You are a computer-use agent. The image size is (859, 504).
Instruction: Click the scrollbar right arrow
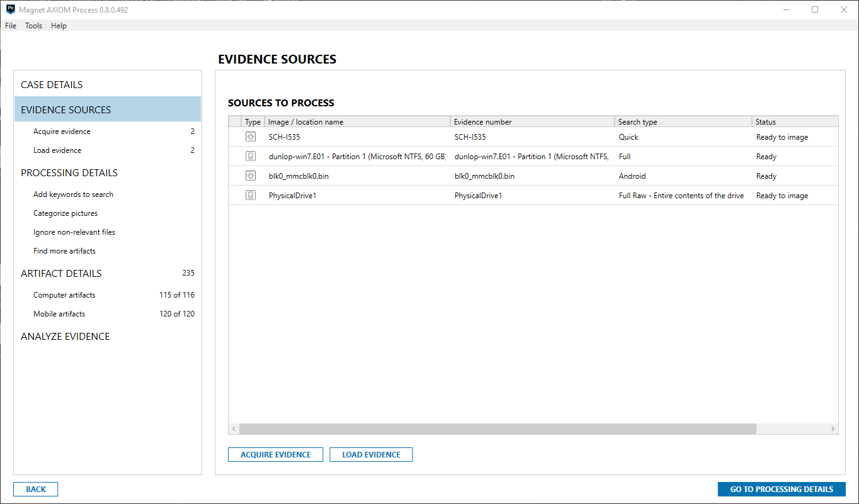(x=833, y=428)
